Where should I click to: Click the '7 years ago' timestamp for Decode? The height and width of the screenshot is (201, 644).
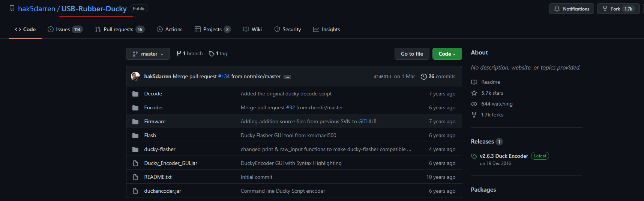tap(442, 94)
